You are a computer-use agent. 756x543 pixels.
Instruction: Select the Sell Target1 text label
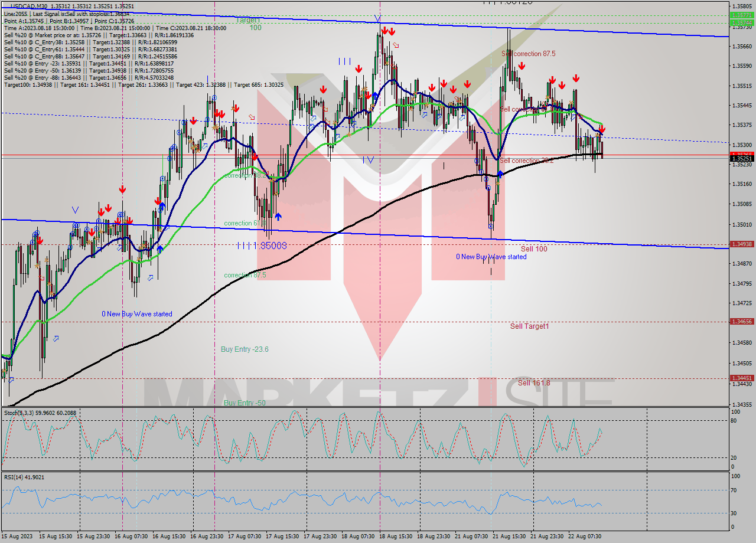(x=530, y=326)
